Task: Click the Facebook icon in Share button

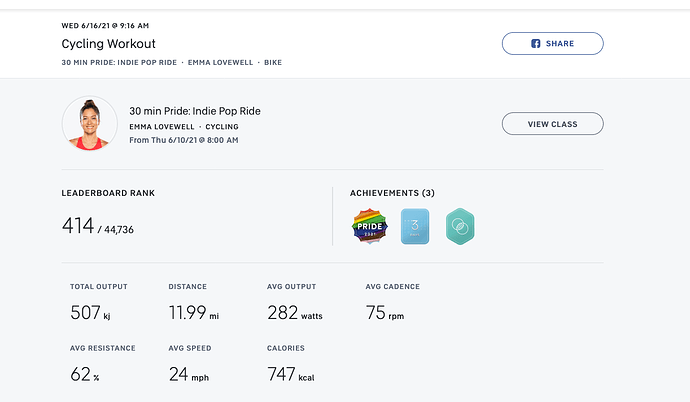Action: (x=536, y=44)
